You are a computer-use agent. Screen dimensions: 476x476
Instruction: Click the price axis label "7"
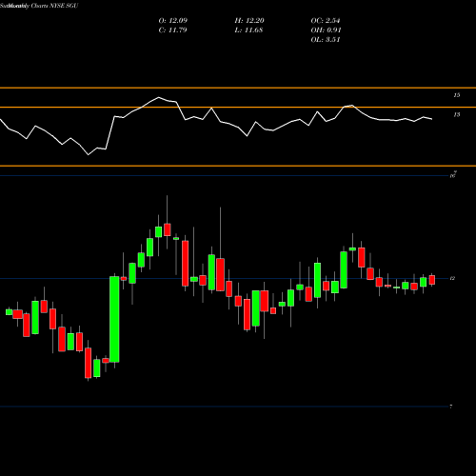[451, 407]
